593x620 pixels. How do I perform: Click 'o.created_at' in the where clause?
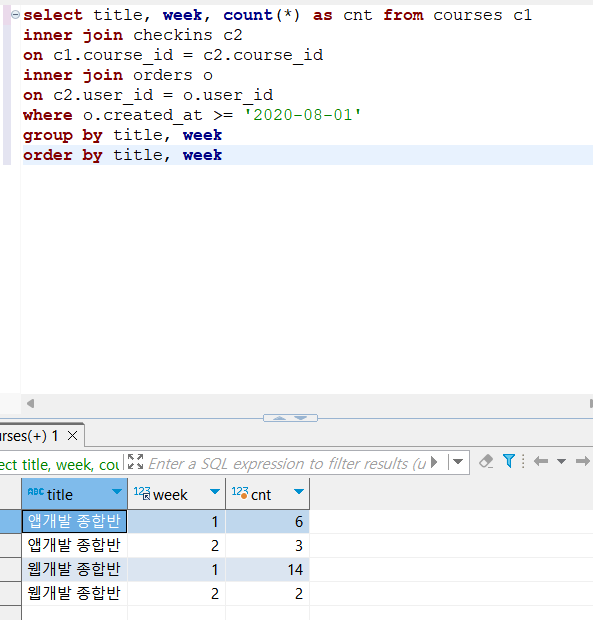[x=143, y=115]
